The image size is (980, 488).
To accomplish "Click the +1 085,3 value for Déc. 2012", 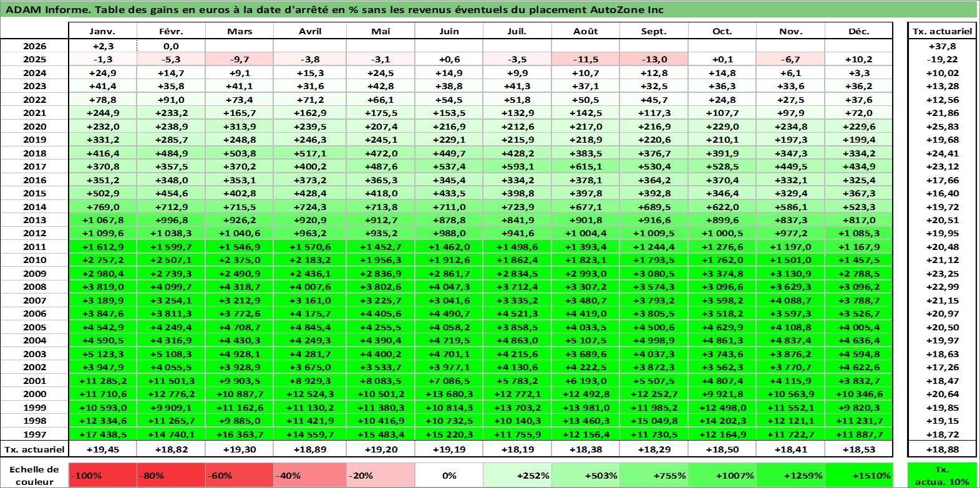I will click(x=859, y=233).
